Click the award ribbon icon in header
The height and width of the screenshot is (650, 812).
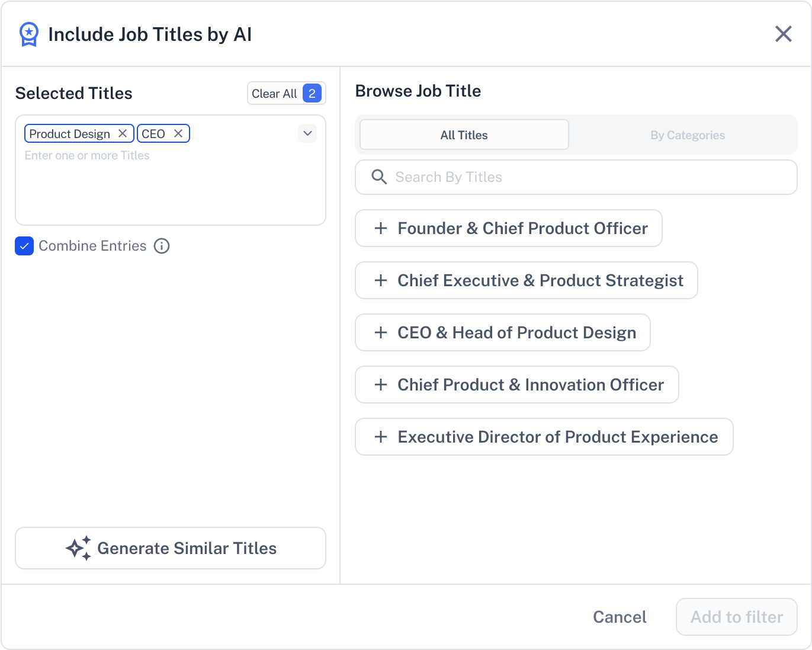coord(28,34)
